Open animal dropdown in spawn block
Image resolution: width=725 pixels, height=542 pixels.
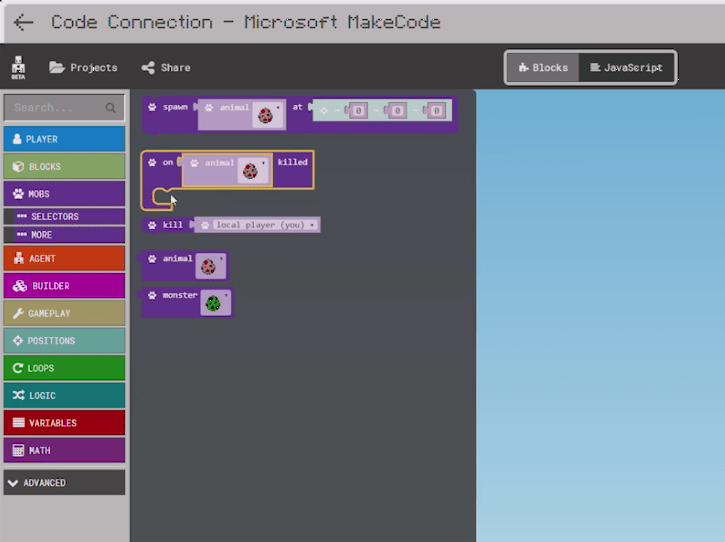pyautogui.click(x=278, y=109)
